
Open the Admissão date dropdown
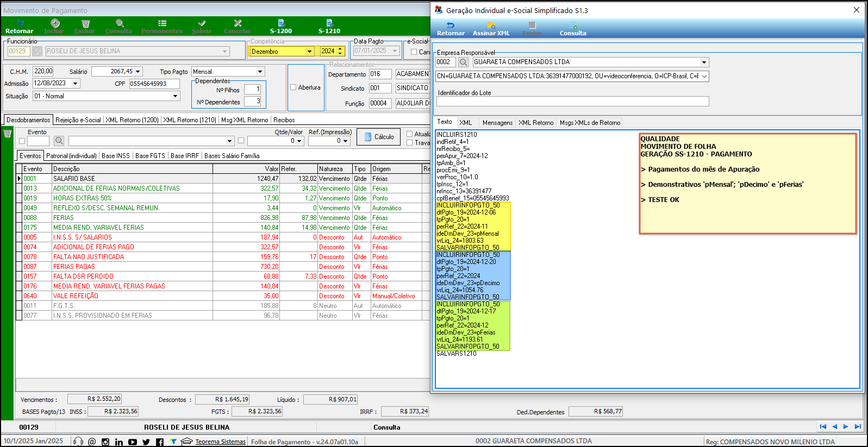point(76,84)
